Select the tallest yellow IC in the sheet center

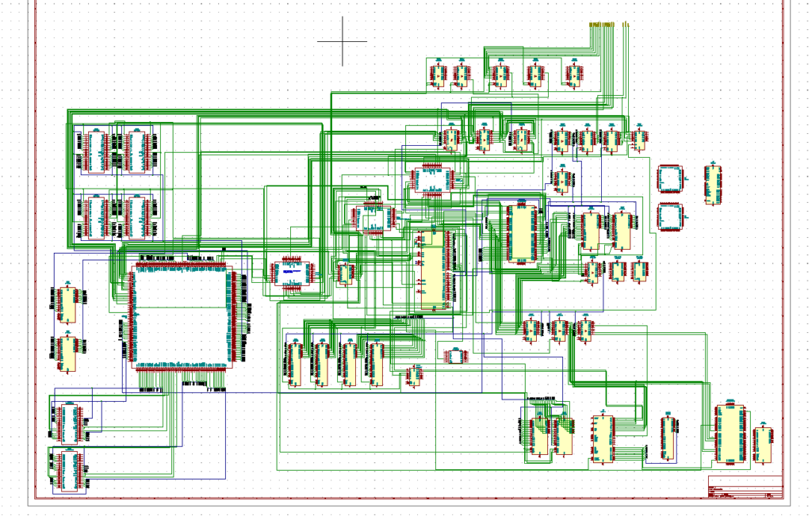(434, 270)
